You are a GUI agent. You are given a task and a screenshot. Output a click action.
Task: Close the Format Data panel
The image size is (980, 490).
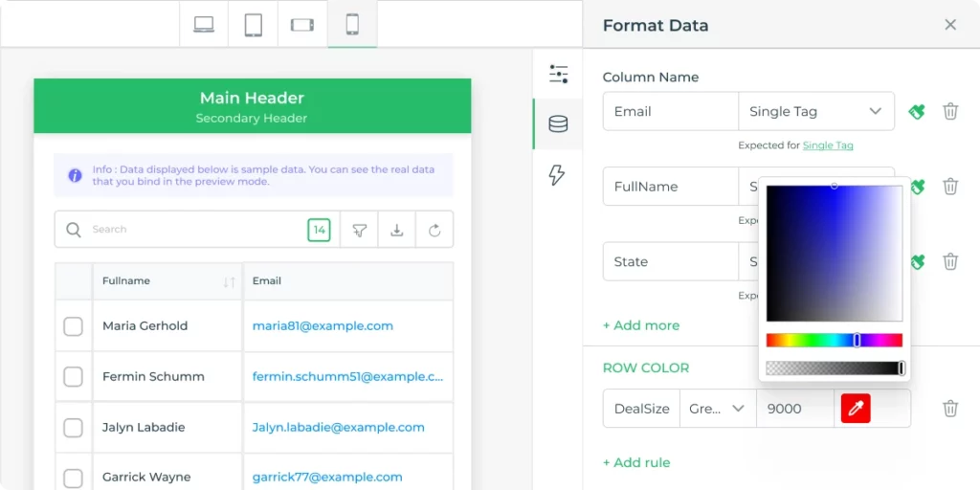pos(950,24)
